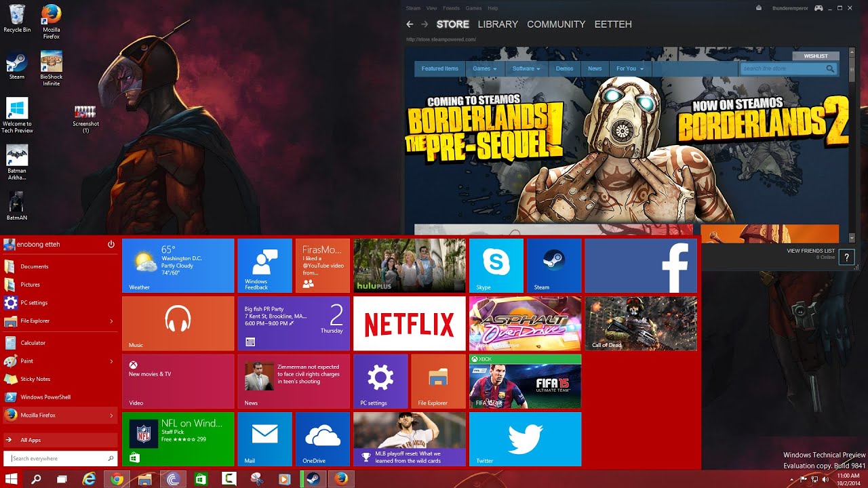Open the Netflix tile
Viewport: 868px width, 488px height.
tap(410, 323)
